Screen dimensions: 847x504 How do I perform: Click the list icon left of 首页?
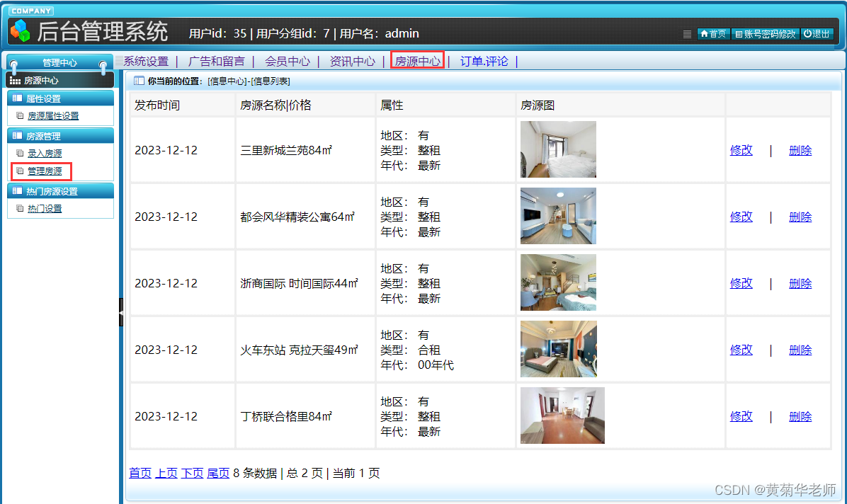coord(687,34)
